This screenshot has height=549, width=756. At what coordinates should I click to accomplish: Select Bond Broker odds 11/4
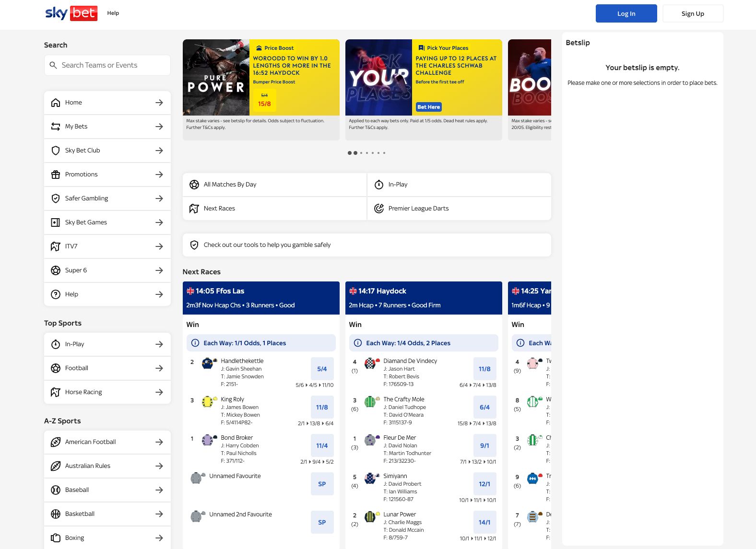tap(322, 445)
